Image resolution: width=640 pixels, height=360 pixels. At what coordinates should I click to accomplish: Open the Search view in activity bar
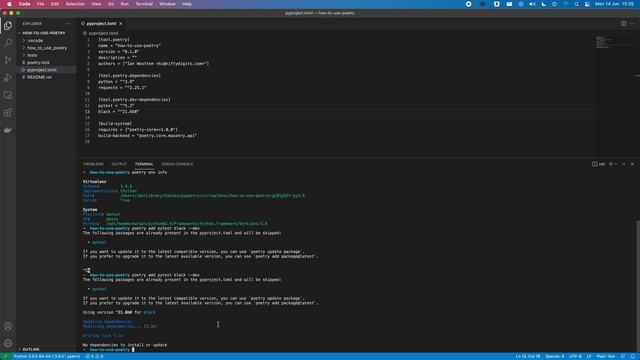pos(8,43)
